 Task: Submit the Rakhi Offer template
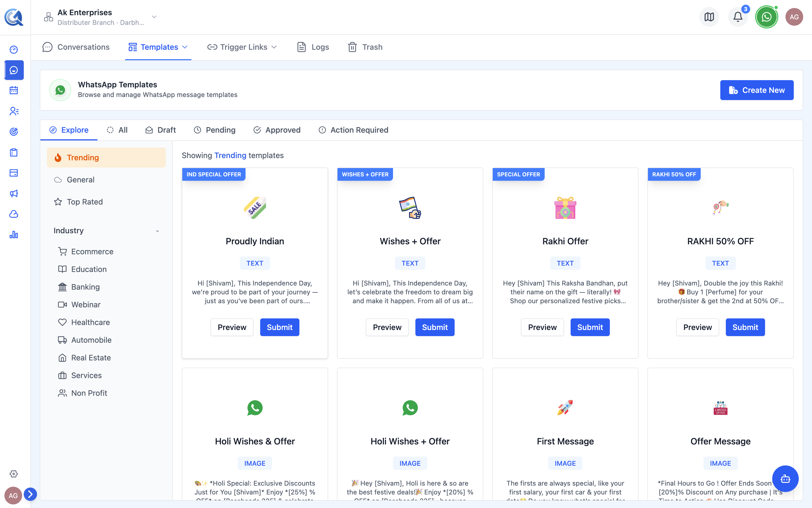pyautogui.click(x=590, y=327)
